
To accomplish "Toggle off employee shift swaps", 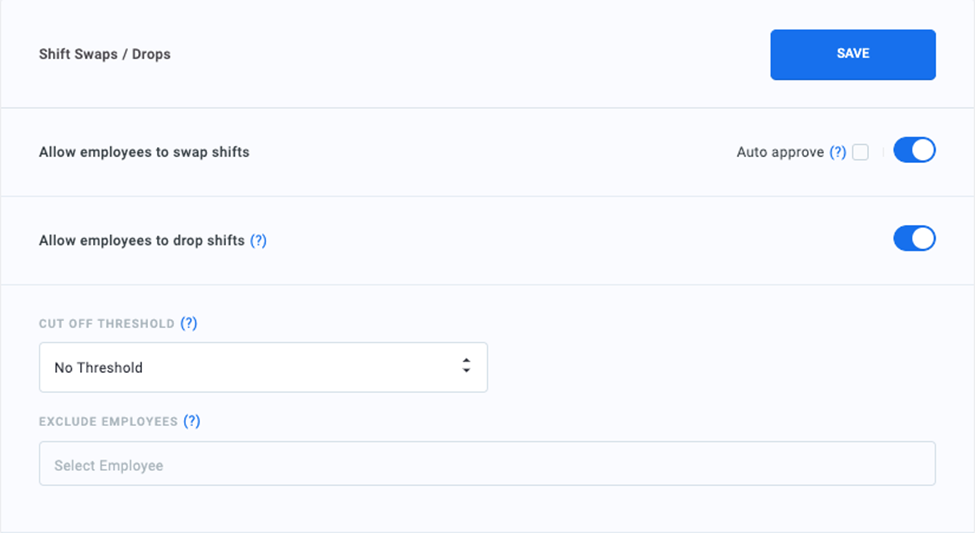I will point(914,151).
